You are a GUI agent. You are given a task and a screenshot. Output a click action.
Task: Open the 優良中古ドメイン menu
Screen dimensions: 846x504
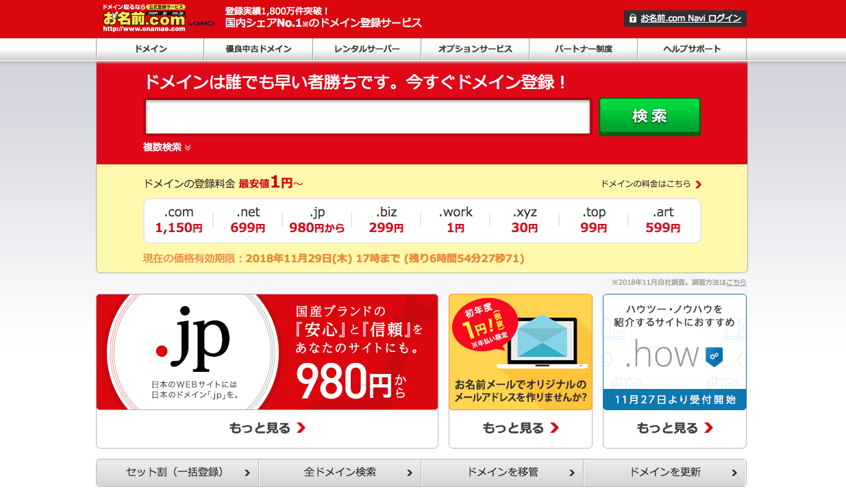tap(258, 49)
